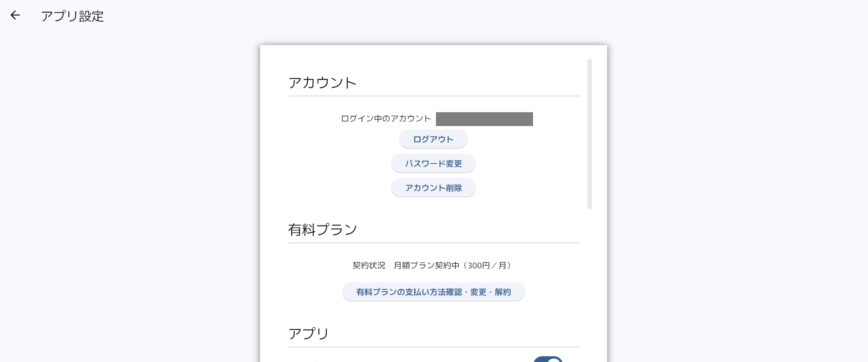Screen dimensions: 868x362
Task: Click the 月額プラン契約中 status text
Action: coord(426,266)
